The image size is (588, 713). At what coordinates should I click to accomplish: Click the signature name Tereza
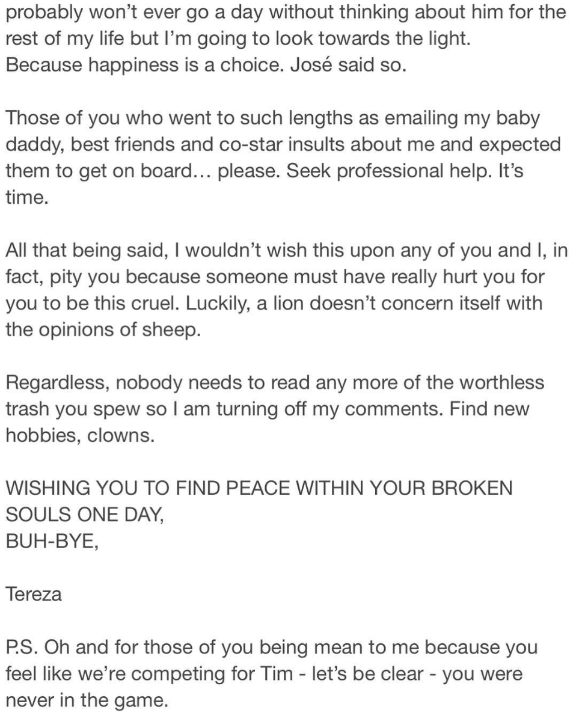pos(34,594)
